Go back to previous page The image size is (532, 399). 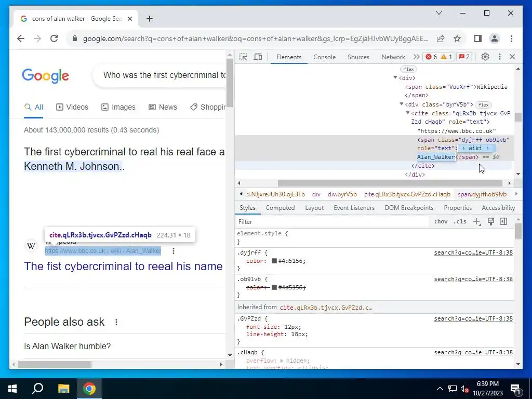click(x=21, y=38)
